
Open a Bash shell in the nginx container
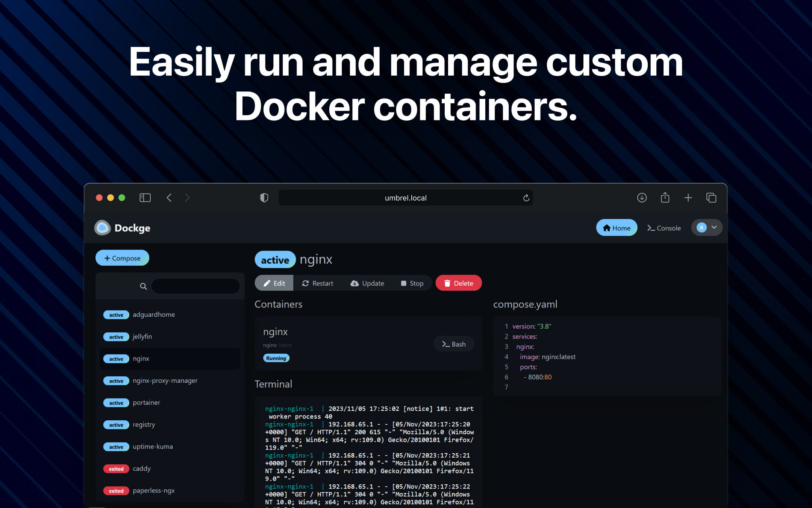[453, 344]
